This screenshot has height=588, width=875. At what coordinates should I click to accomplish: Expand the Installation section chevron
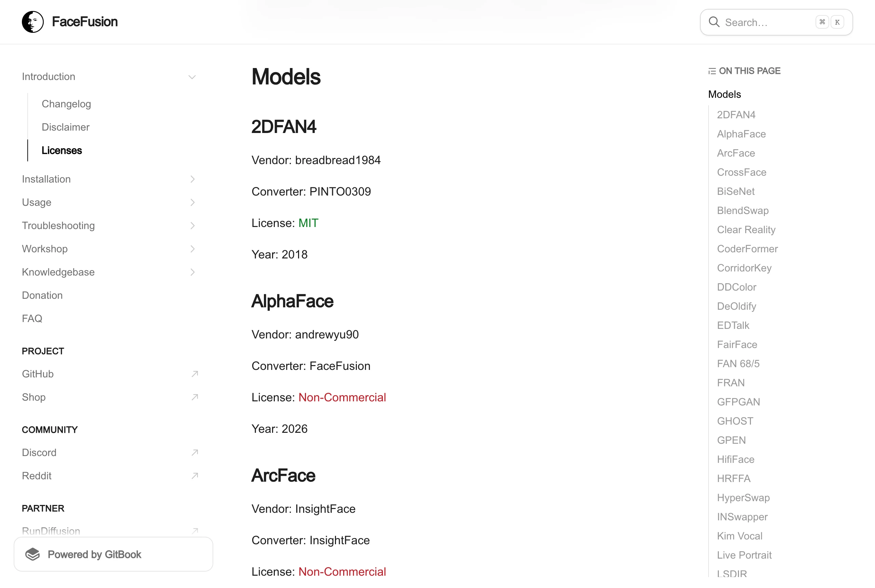[x=192, y=179]
